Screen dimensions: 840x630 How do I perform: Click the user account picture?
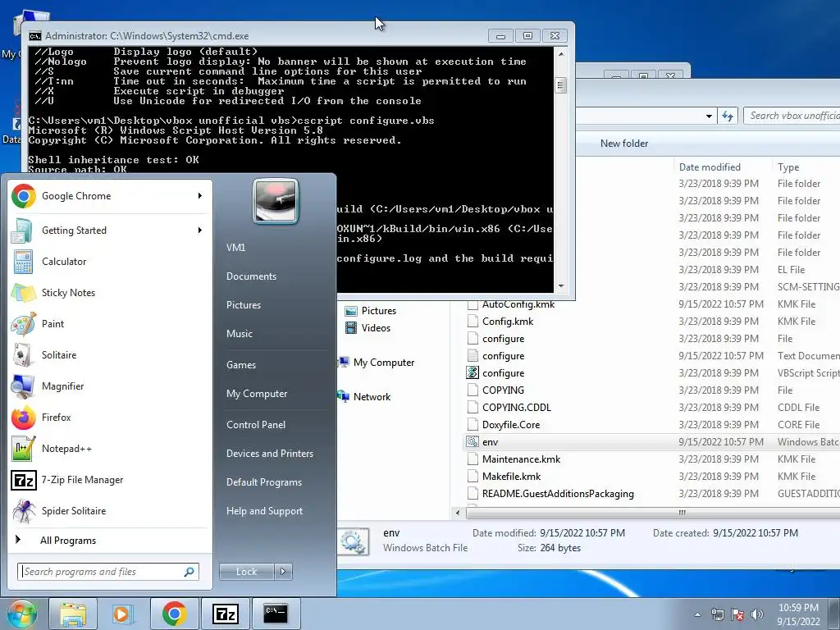276,201
